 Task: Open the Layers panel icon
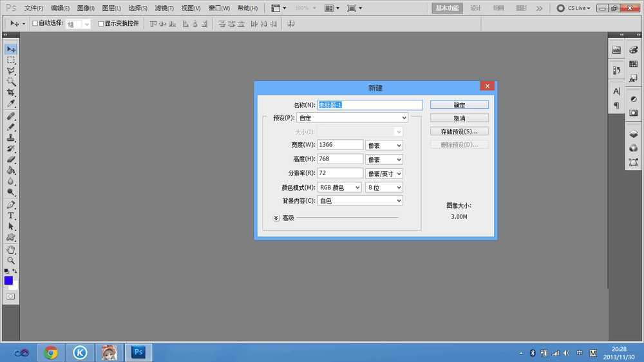(x=634, y=134)
